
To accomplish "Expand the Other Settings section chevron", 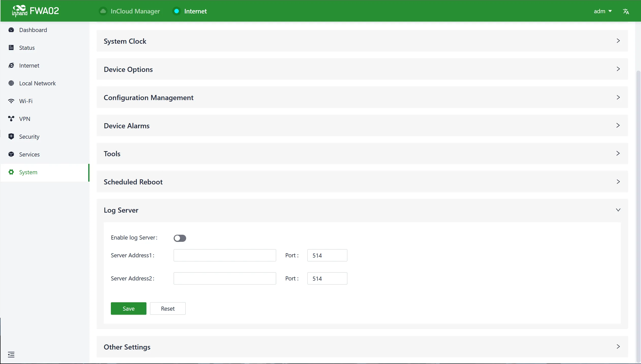I will 618,347.
